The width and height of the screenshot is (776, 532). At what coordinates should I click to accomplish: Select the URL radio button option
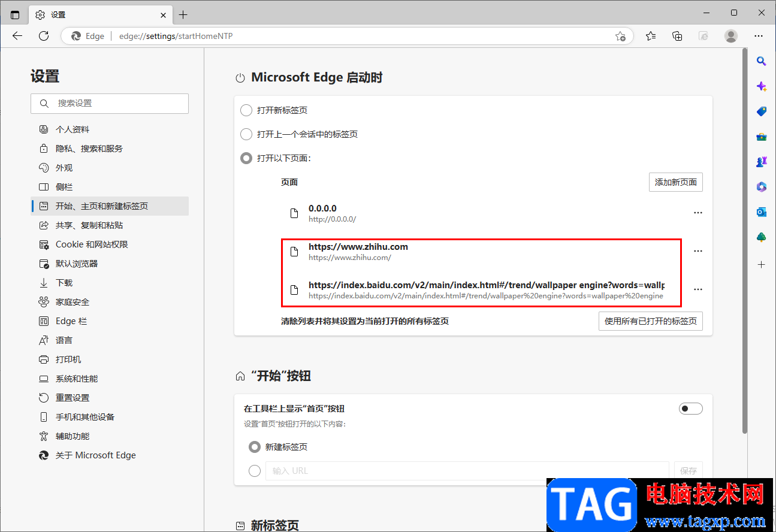[x=254, y=471]
